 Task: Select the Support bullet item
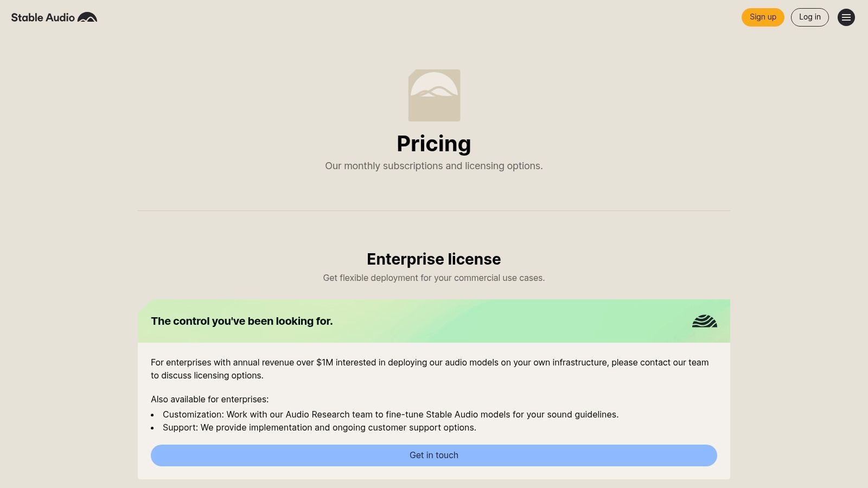(x=319, y=427)
